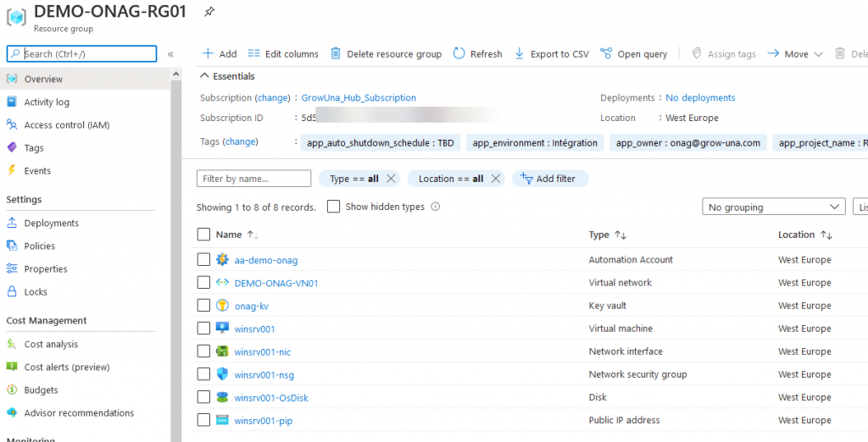Collapse the Essentials section
This screenshot has width=868, height=442.
tap(227, 76)
